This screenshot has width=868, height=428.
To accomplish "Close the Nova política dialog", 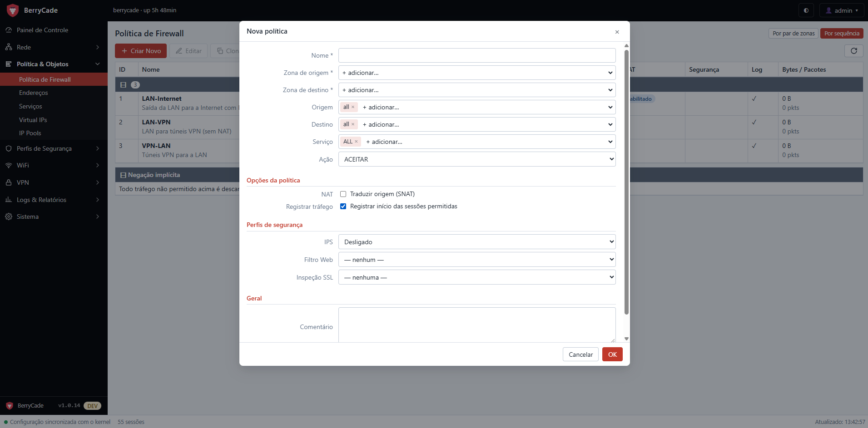I will tap(617, 32).
